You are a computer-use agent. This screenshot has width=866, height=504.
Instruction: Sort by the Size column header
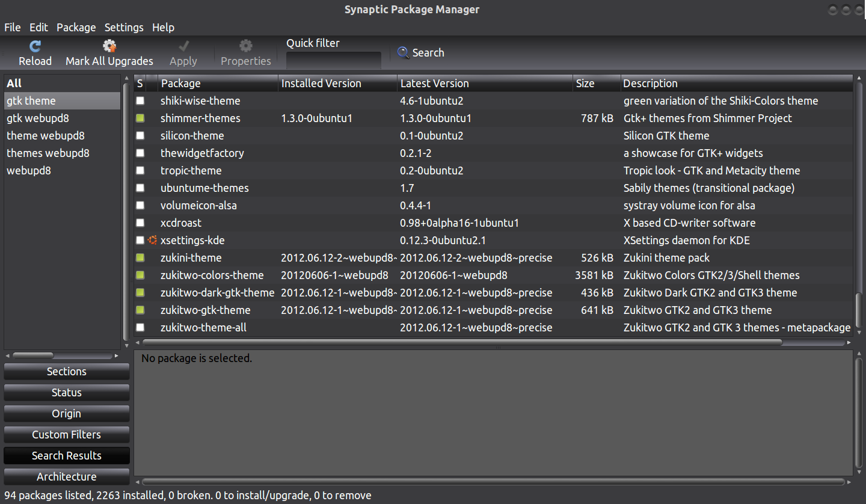pos(597,83)
